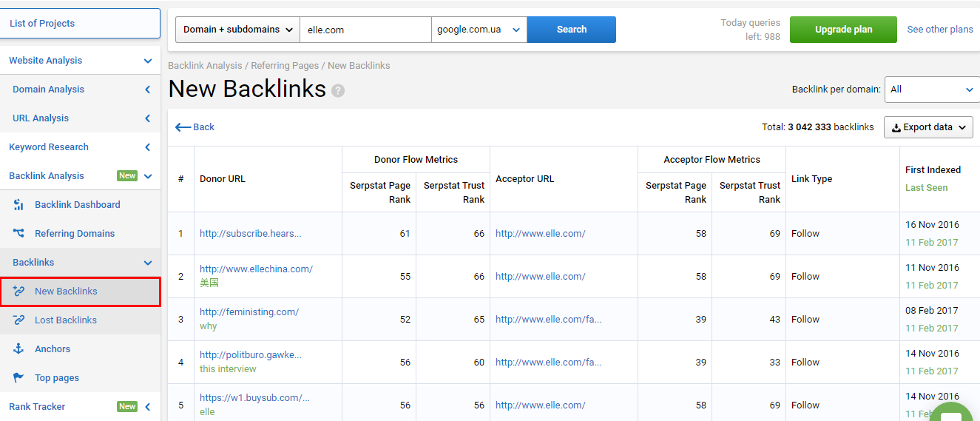
Task: Click the Referring Pages breadcrumb
Action: coord(285,66)
